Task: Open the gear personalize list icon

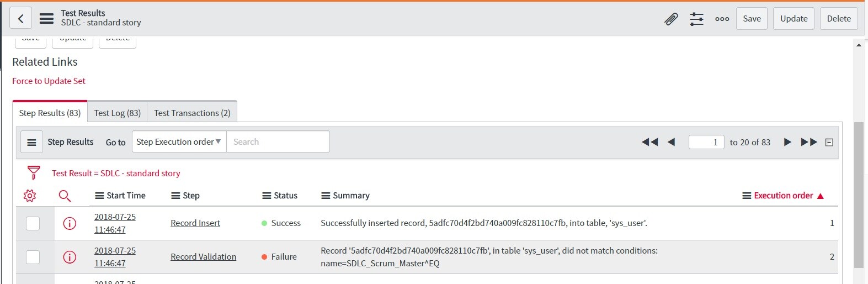Action: pos(30,196)
